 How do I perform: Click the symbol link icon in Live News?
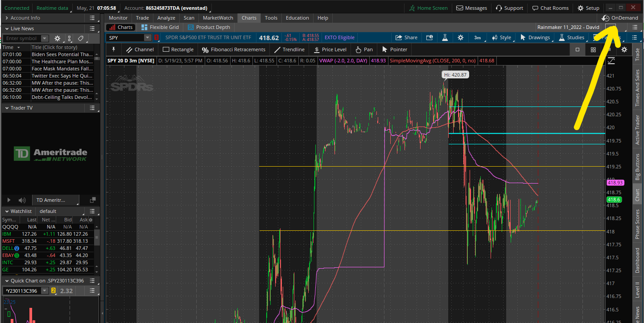(x=69, y=38)
